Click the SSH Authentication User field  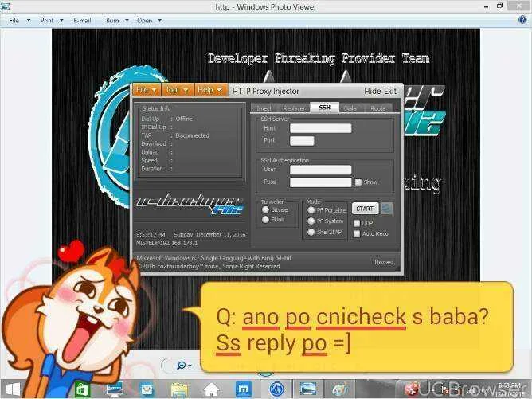(x=321, y=170)
